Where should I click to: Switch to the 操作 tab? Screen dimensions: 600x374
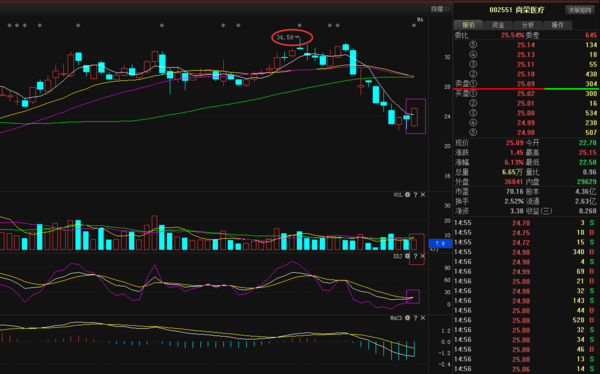[558, 25]
